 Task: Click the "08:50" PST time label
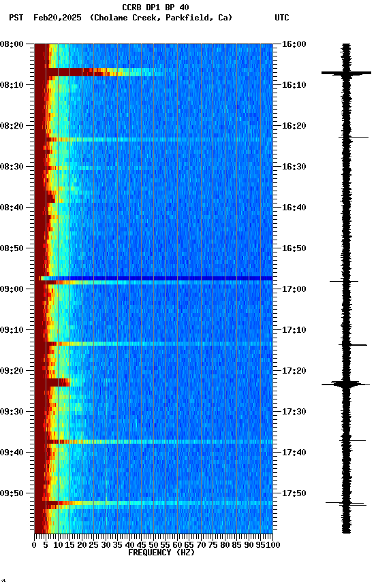click(12, 248)
